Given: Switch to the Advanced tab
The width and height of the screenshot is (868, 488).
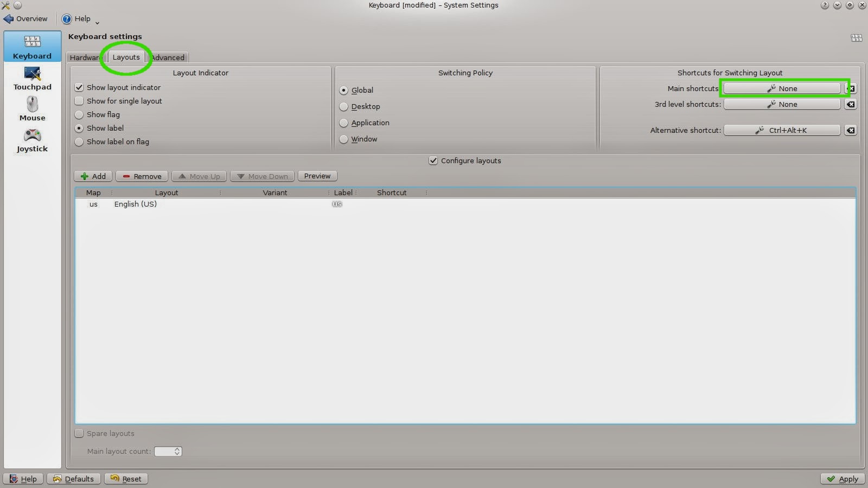Looking at the screenshot, I should 168,57.
